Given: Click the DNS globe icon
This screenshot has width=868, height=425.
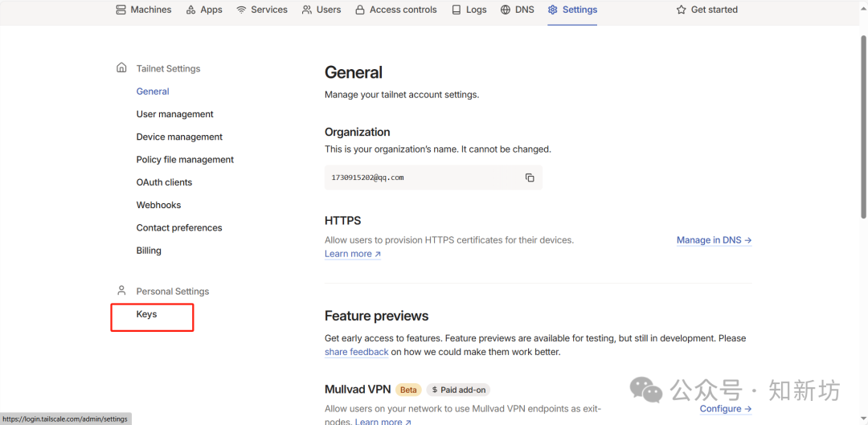Looking at the screenshot, I should (506, 10).
